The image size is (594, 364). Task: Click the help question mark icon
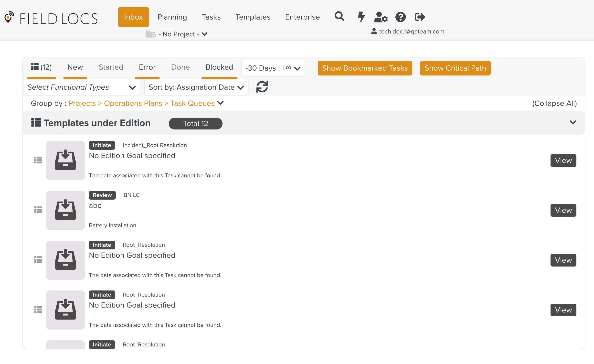[x=400, y=17]
